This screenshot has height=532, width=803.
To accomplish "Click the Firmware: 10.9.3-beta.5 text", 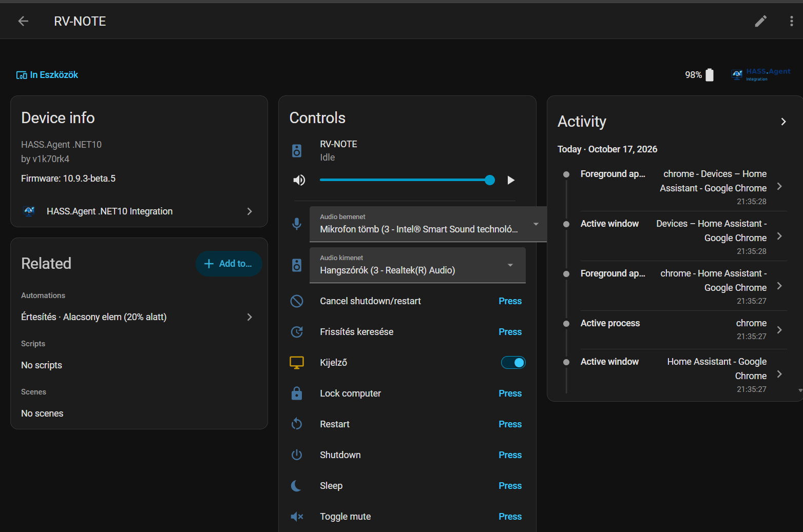I will click(x=68, y=179).
